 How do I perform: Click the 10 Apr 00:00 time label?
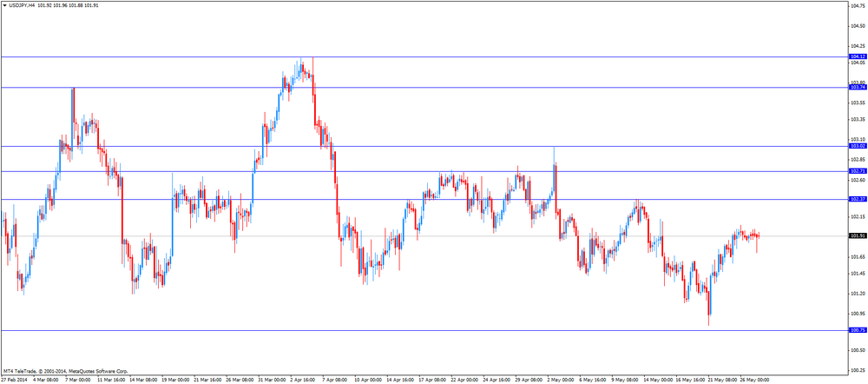[x=367, y=381]
